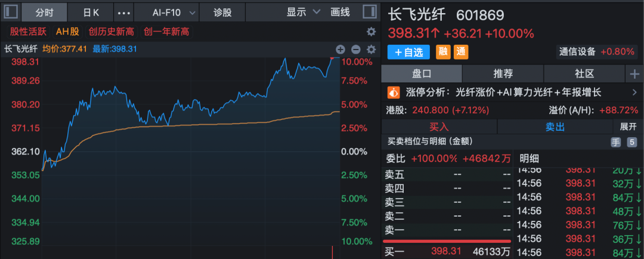The image size is (644, 259).
Task: Zoom in chart with plus icon
Action: 340,50
